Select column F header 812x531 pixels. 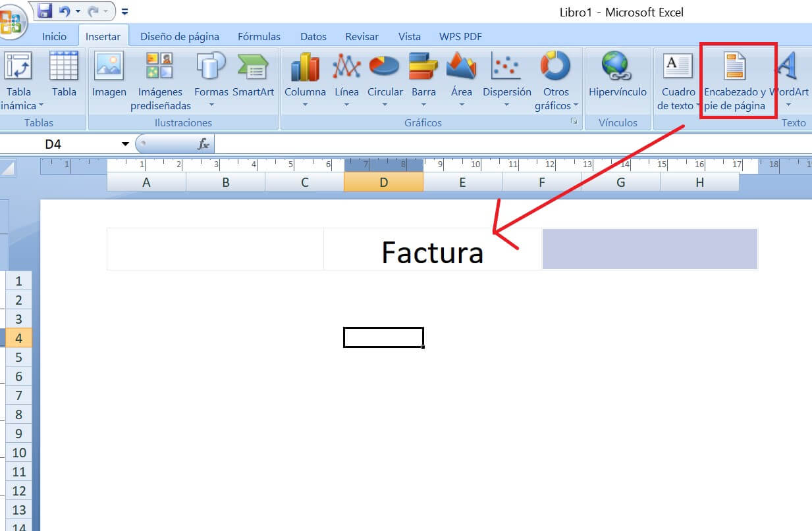coord(541,182)
